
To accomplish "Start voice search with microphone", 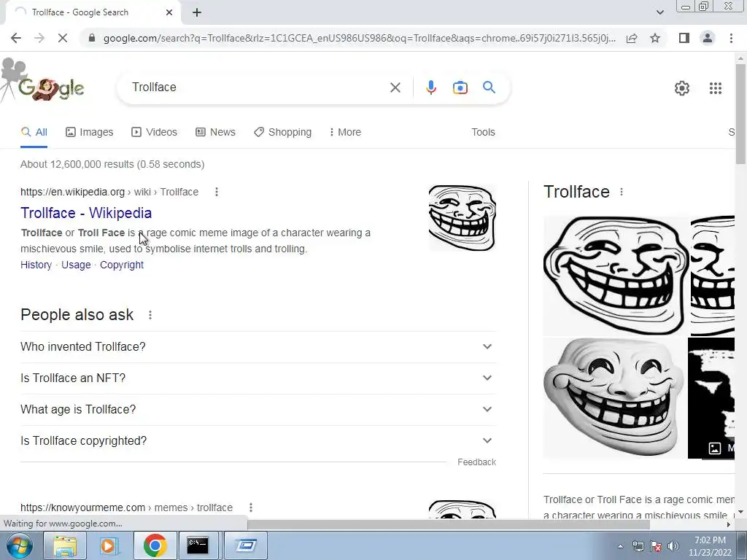I will coord(431,87).
